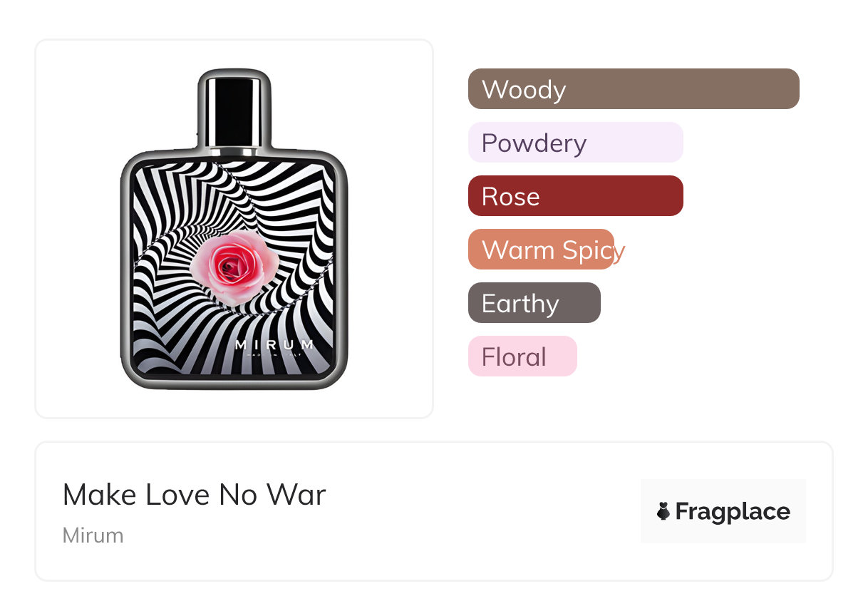Click the Fragplace perfume bottle logo icon
The width and height of the screenshot is (868, 616).
[663, 511]
